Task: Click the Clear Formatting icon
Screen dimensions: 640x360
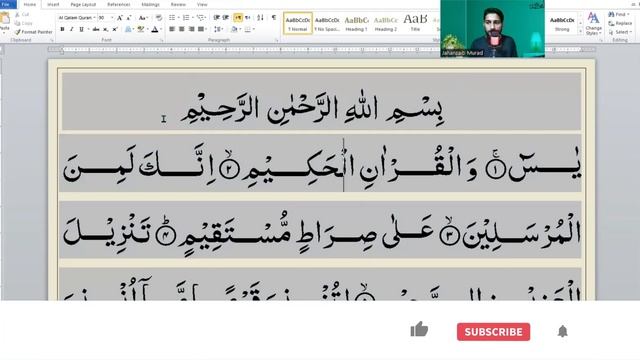Action: coord(159,18)
